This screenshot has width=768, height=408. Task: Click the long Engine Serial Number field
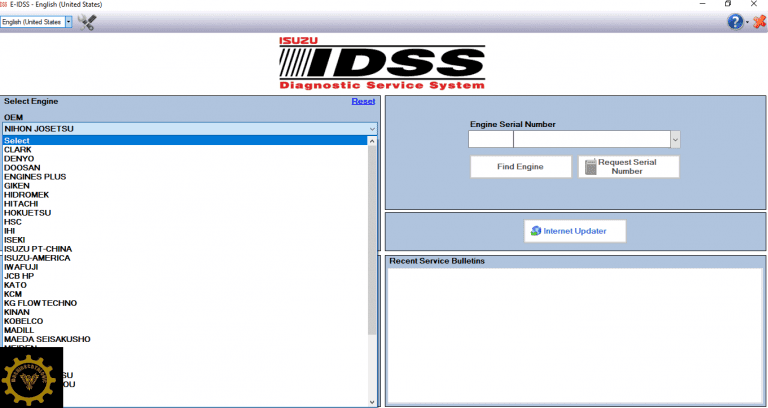(x=592, y=140)
